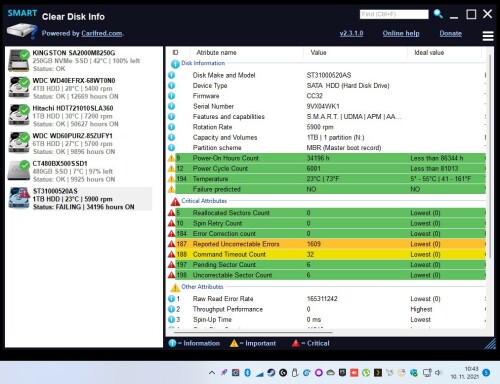Screen dimensions: 500x384
Task: Click info icon for Raw Read Error Rate
Action: click(171, 299)
